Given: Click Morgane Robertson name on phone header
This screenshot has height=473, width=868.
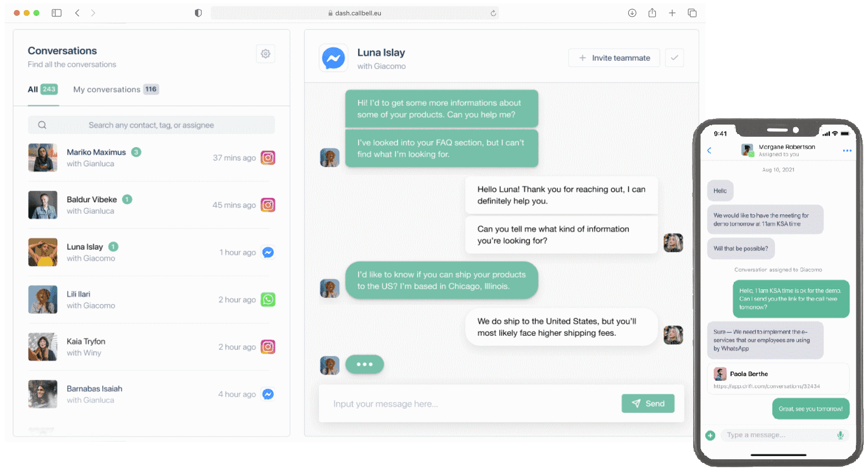Looking at the screenshot, I should click(787, 147).
